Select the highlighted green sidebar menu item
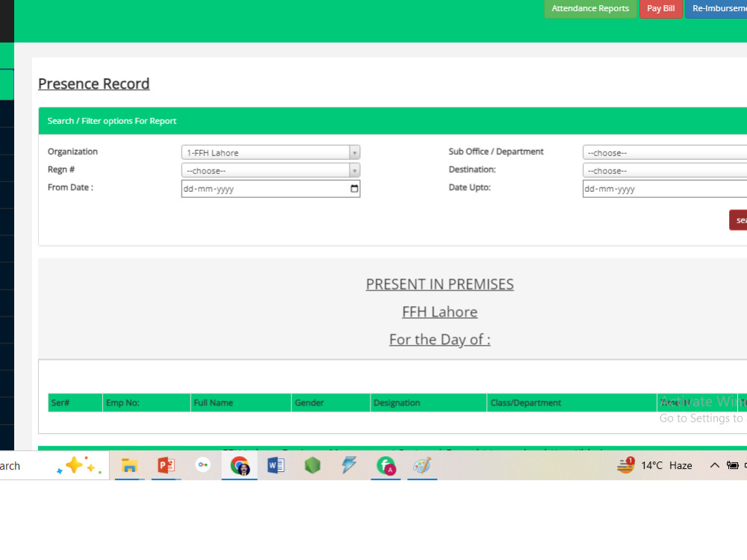Viewport: 747px width, 560px height. (x=7, y=84)
